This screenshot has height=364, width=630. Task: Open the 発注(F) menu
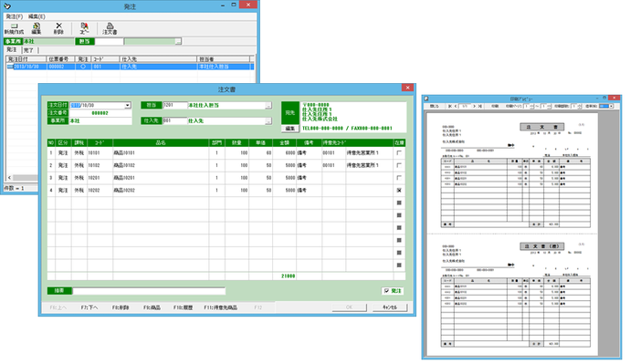pyautogui.click(x=14, y=16)
